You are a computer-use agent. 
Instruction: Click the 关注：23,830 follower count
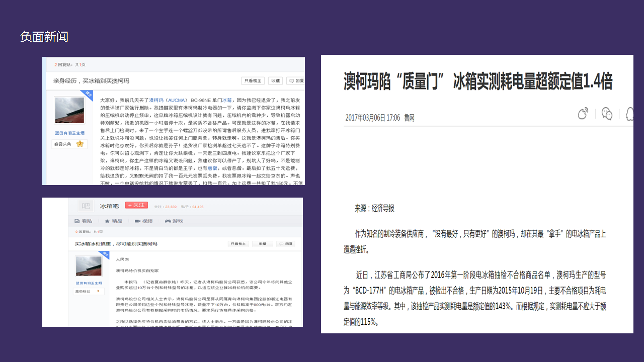166,207
